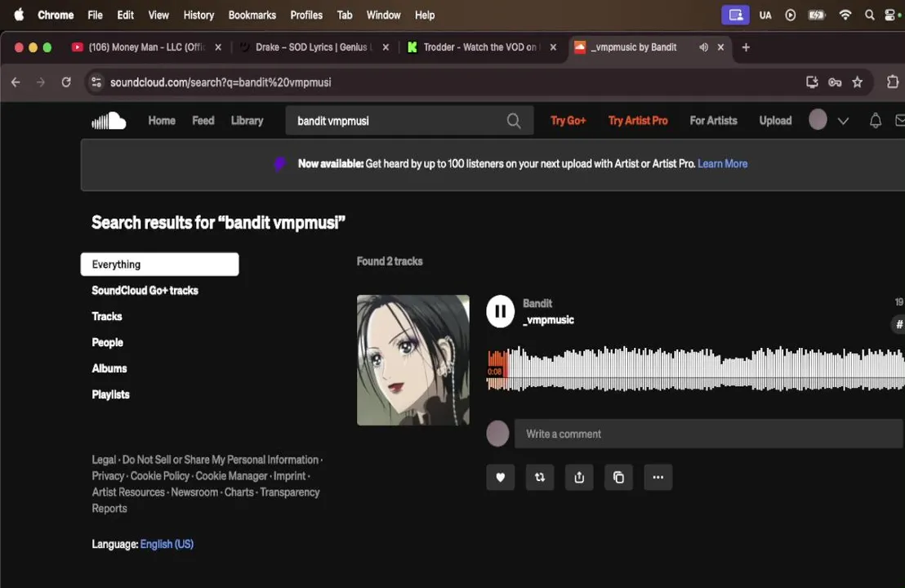
Task: Open Chrome History menu
Action: (x=198, y=15)
